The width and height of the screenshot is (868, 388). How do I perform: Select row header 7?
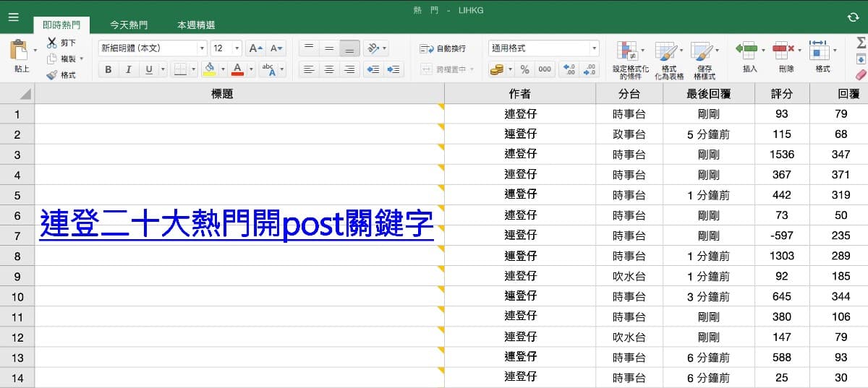click(x=17, y=236)
